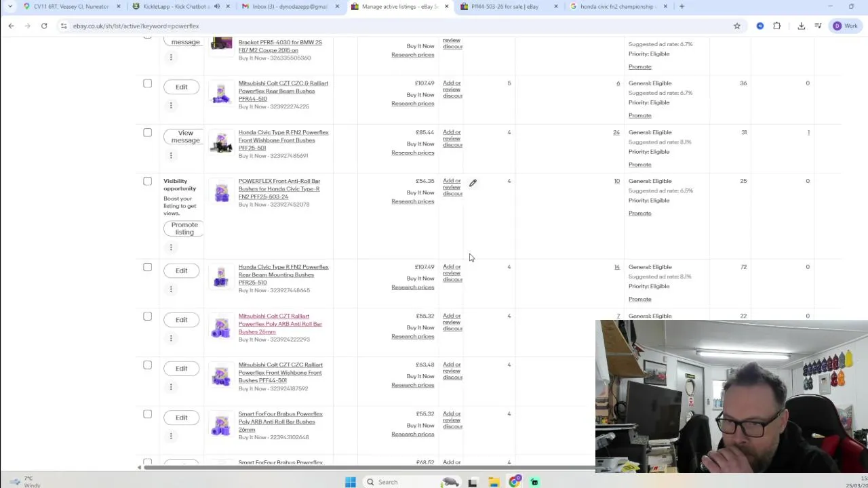Open more actions for Mitsubishi Colt ARB 26mm
Viewport: 868px width, 488px height.
pyautogui.click(x=171, y=338)
